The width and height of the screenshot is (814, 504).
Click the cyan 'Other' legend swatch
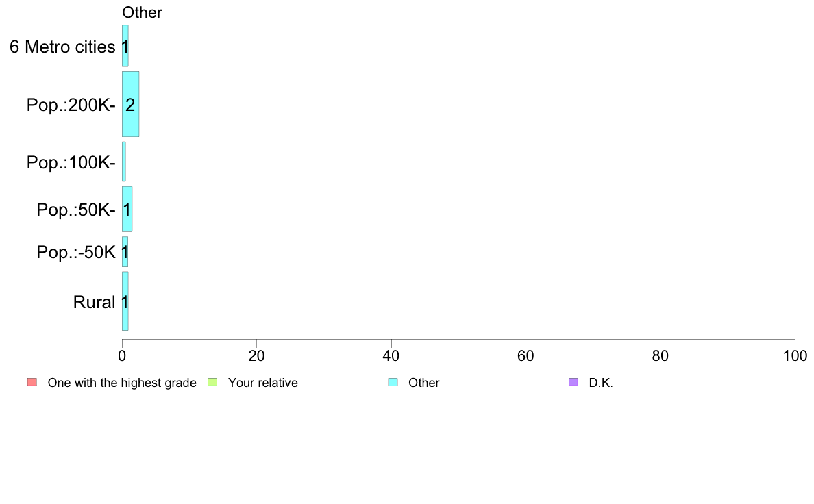(393, 383)
